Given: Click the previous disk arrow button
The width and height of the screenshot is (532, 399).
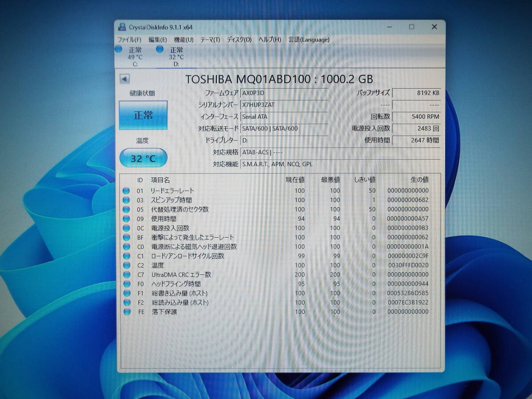Looking at the screenshot, I should coord(125,79).
